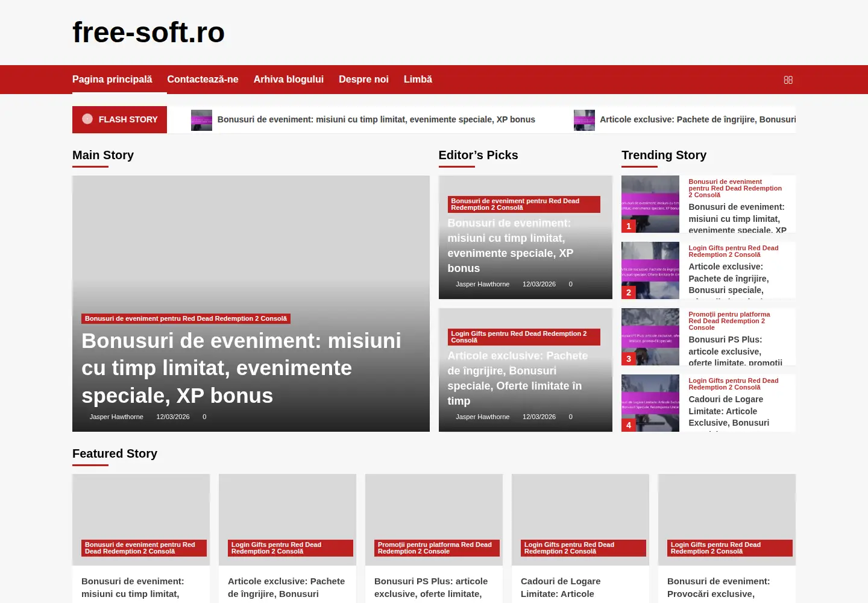Open the Contactează-ne menu item

pyautogui.click(x=203, y=80)
